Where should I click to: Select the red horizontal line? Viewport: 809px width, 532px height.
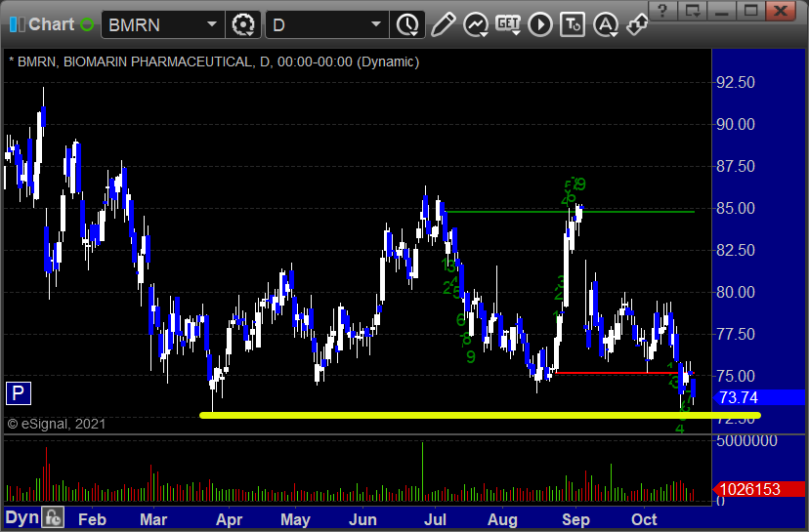623,372
